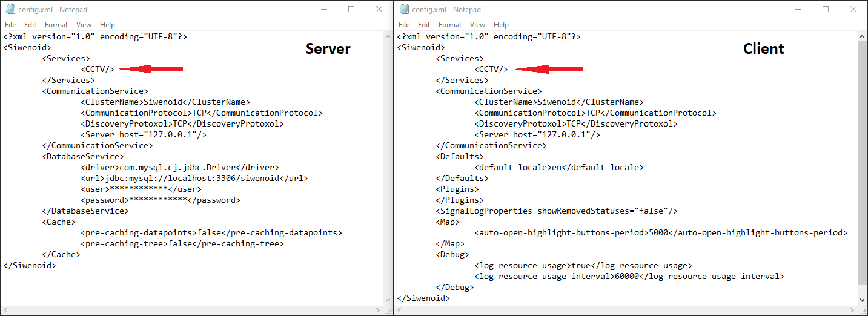Screen dimensions: 868x316
Task: Maximize the Server config.xml Notepad window
Action: pyautogui.click(x=351, y=9)
